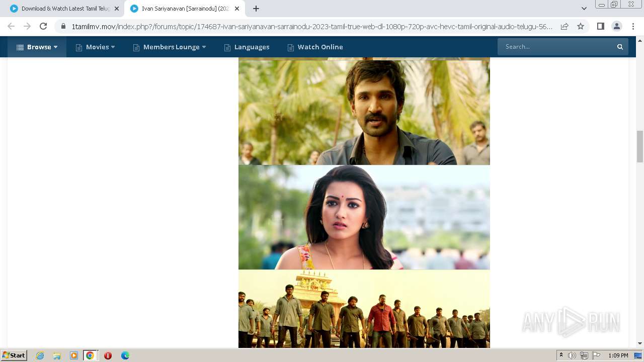Open File Explorer from taskbar
This screenshot has width=644, height=362.
click(x=57, y=355)
